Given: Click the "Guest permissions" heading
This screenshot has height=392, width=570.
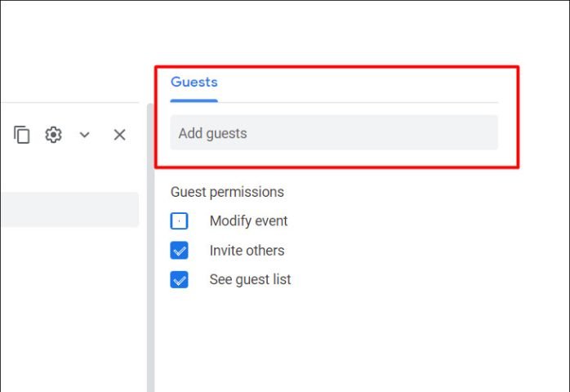Looking at the screenshot, I should (227, 192).
